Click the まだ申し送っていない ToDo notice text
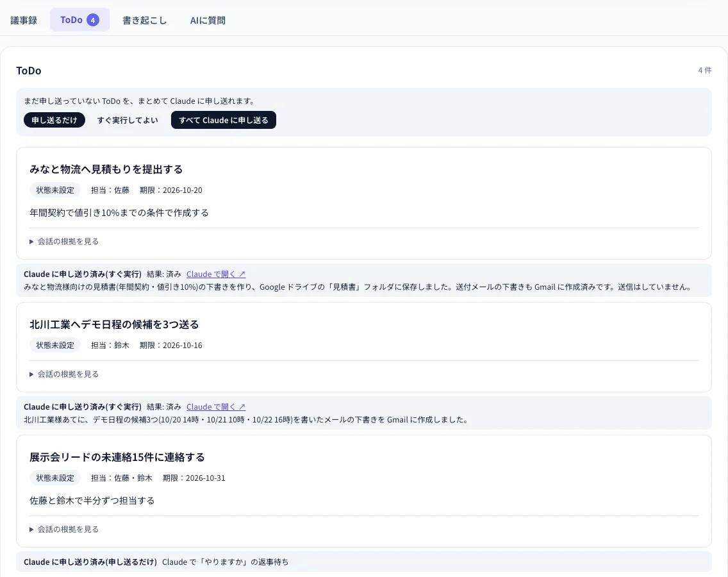 pyautogui.click(x=139, y=101)
